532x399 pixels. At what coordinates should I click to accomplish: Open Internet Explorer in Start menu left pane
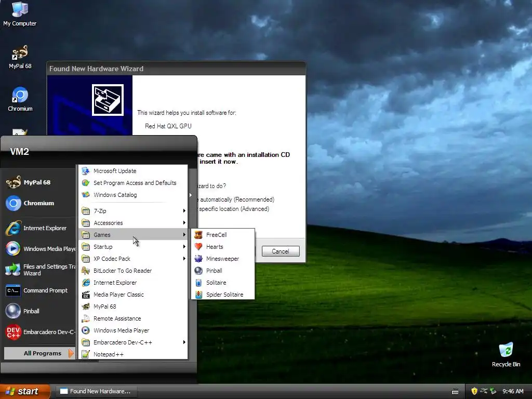point(39,229)
